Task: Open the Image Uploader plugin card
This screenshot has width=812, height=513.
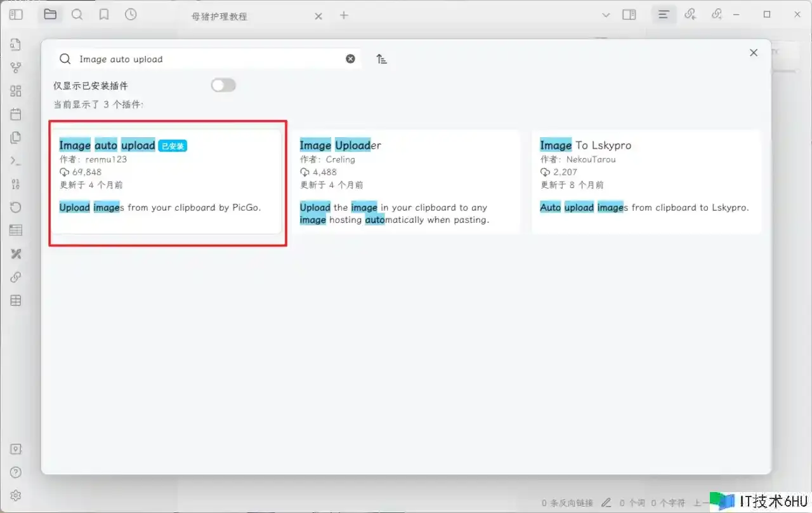Action: 406,182
